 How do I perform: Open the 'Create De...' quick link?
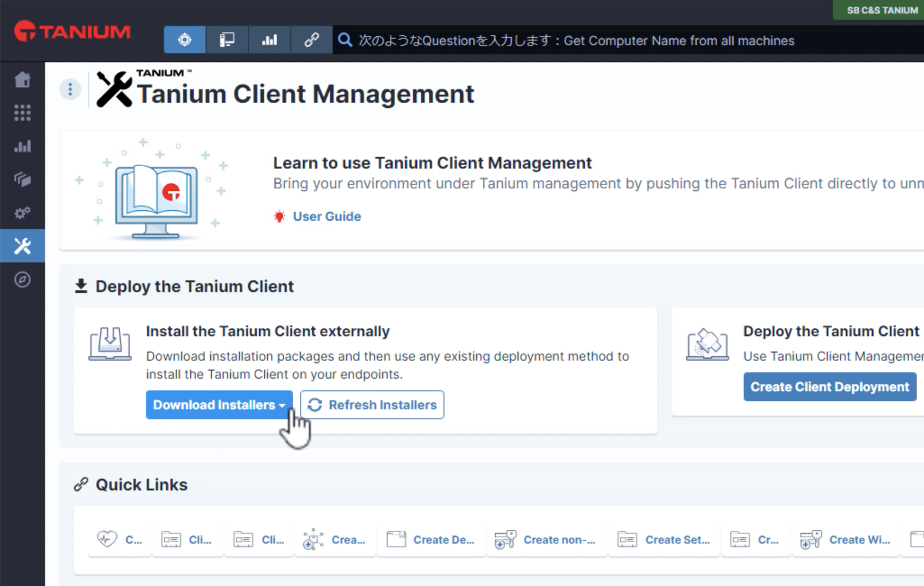tap(431, 539)
